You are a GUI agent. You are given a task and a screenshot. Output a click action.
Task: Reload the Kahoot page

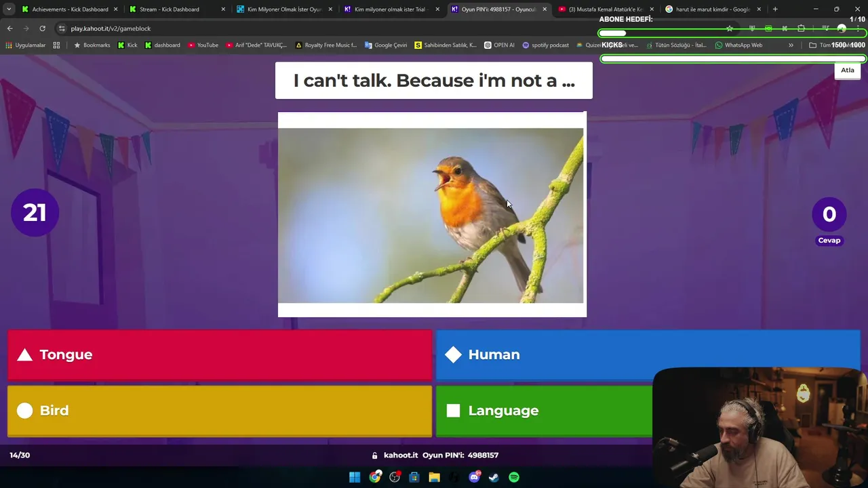(42, 28)
